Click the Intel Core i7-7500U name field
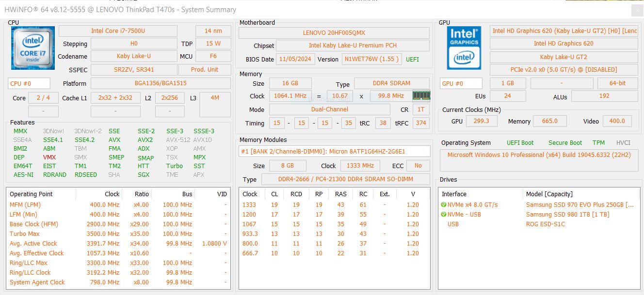 pyautogui.click(x=118, y=31)
